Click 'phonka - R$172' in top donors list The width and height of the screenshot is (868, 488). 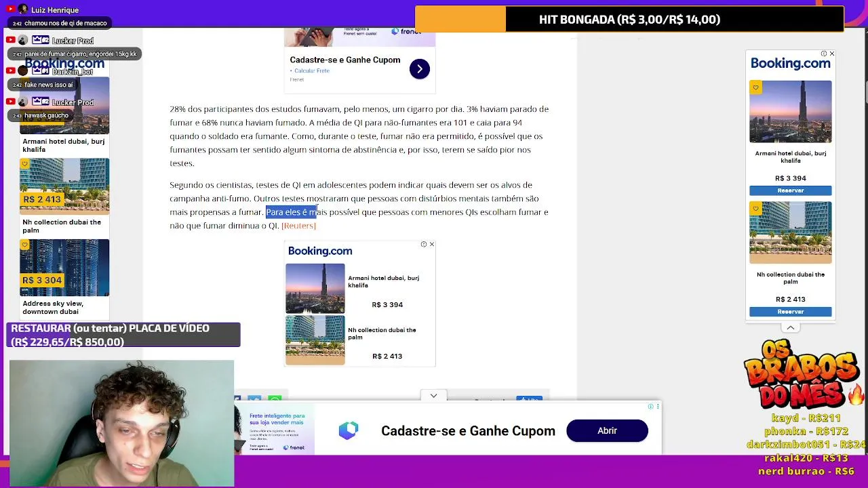click(806, 431)
